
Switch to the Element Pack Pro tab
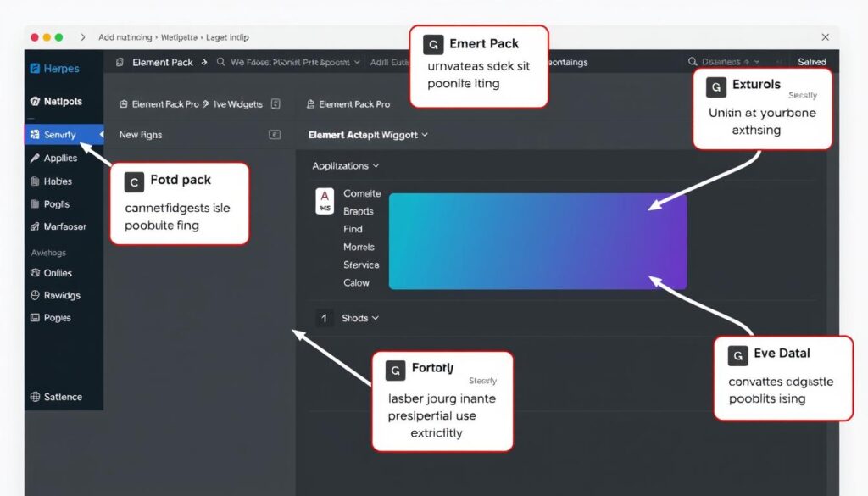(348, 104)
